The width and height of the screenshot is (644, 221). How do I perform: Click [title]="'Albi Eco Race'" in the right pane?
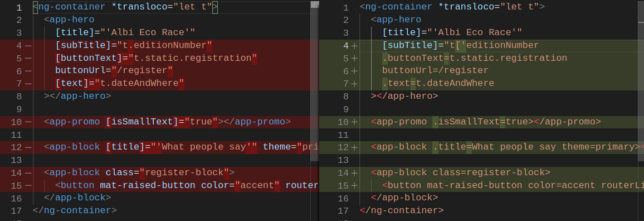point(452,32)
